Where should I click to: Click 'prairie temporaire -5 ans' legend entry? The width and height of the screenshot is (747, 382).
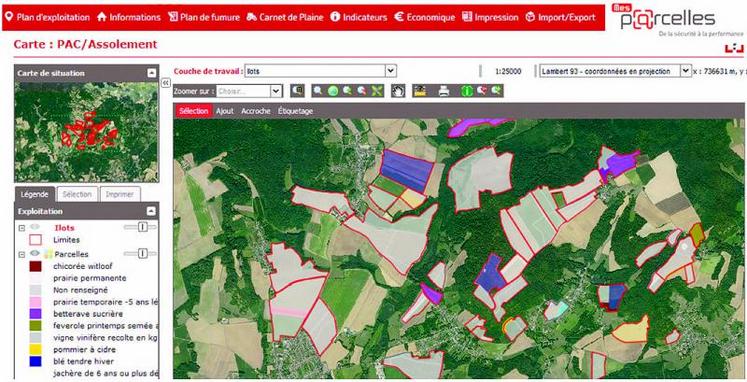pyautogui.click(x=105, y=302)
